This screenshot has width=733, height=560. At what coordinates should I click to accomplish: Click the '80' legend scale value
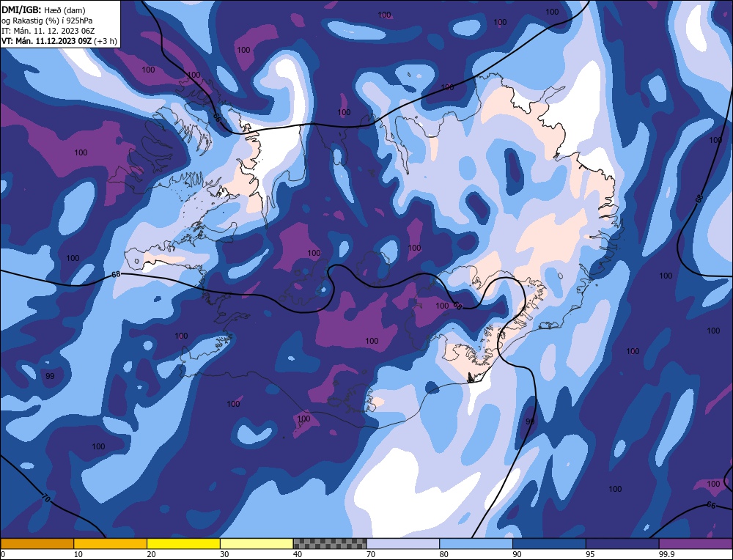[444, 554]
